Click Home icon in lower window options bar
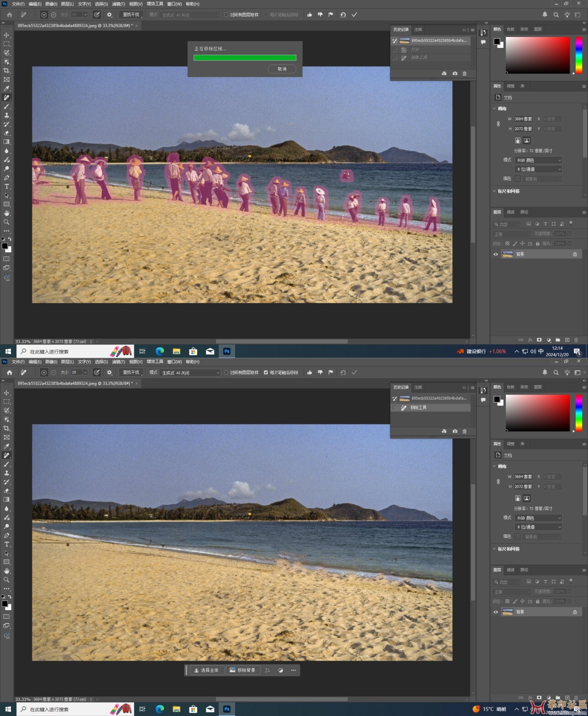This screenshot has height=716, width=588. tap(9, 372)
